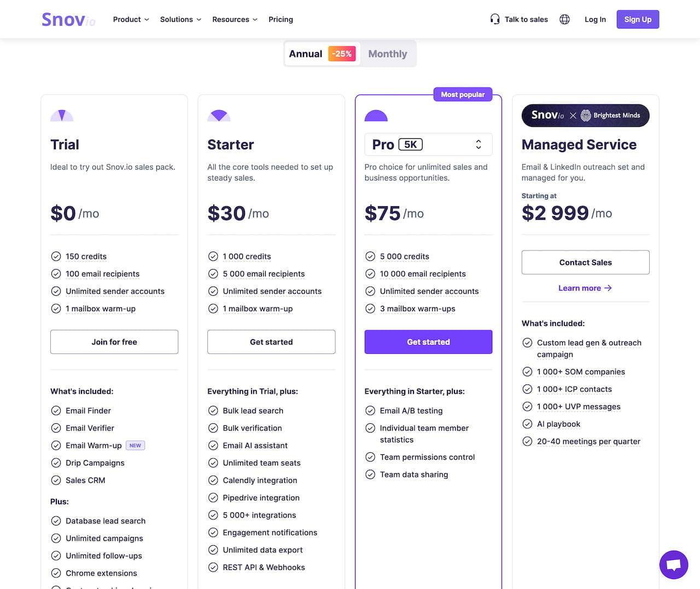Click the Trial plan gauge icon

point(62,115)
